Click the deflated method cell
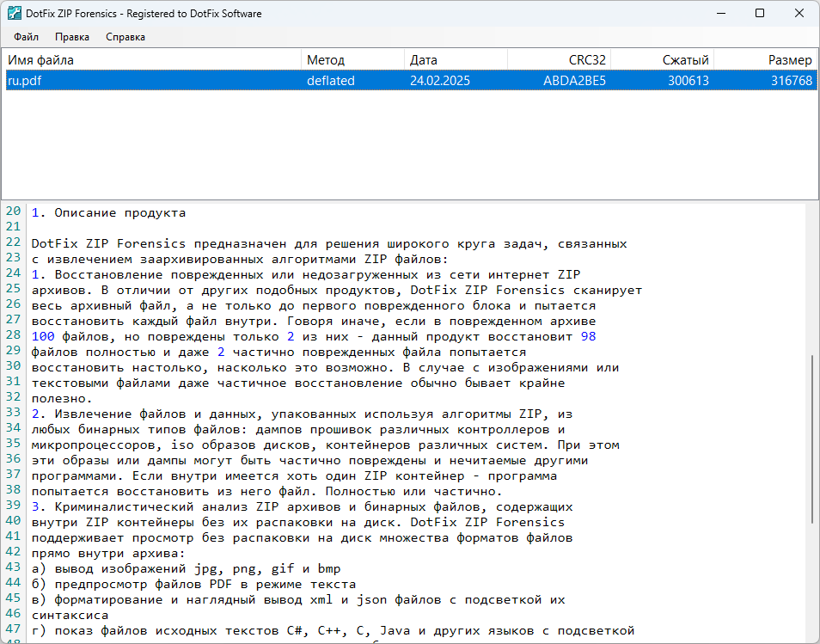The height and width of the screenshot is (644, 820). pyautogui.click(x=331, y=81)
